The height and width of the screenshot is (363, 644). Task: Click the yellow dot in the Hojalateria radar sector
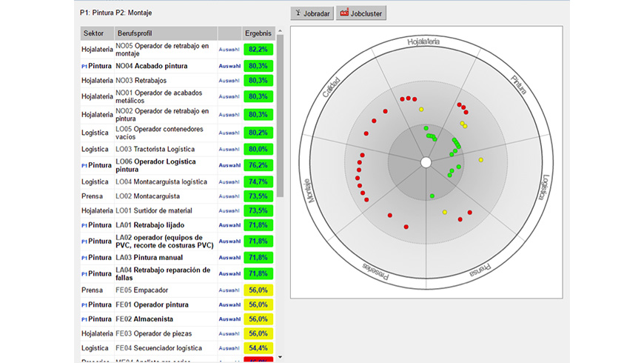click(x=421, y=110)
